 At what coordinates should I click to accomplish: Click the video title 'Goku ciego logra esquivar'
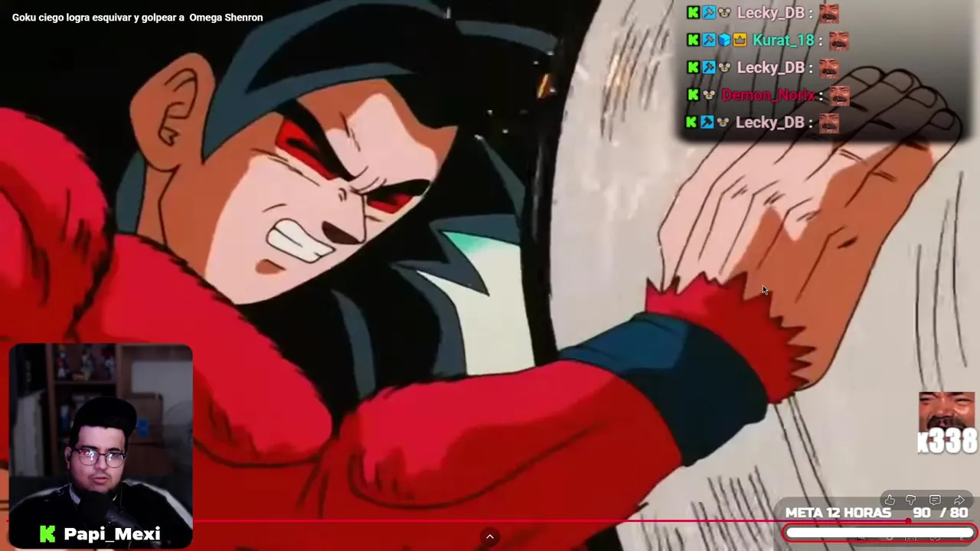(138, 17)
